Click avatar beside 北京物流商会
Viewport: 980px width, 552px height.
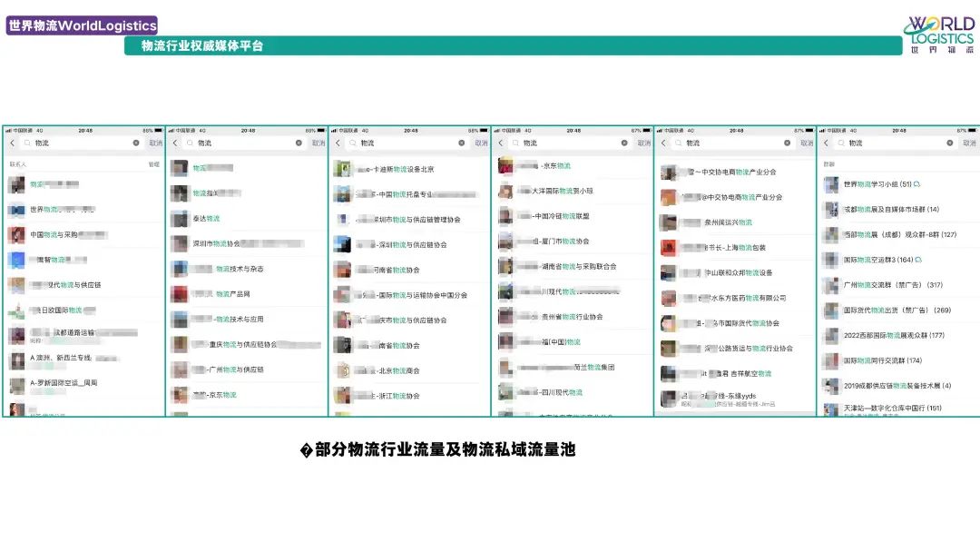342,370
